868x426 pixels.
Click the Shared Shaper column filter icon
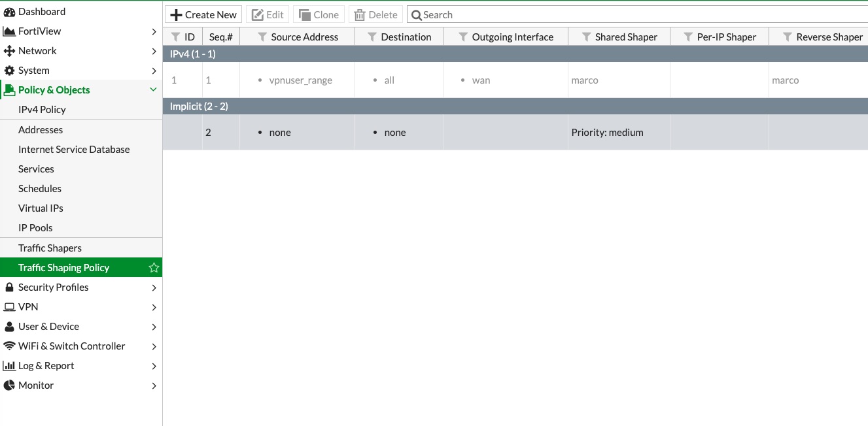pyautogui.click(x=586, y=37)
